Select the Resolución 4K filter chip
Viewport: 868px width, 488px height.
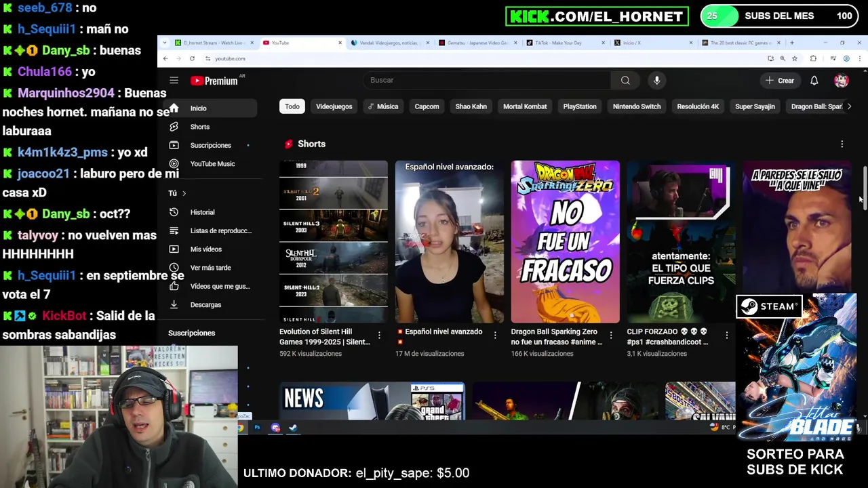click(x=698, y=106)
